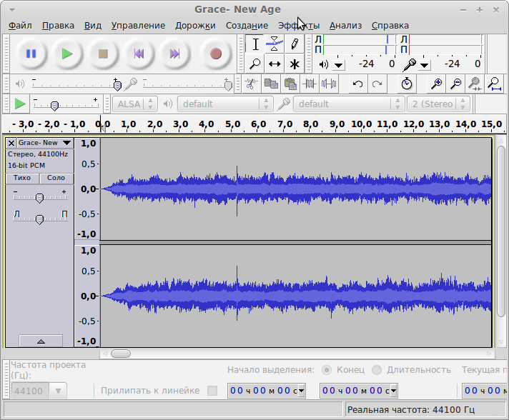Click the Zoom Out magnifier
The width and height of the screenshot is (509, 420).
(x=456, y=84)
